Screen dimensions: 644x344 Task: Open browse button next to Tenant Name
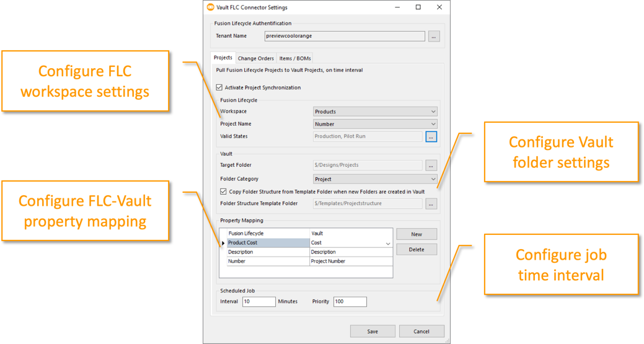(433, 37)
